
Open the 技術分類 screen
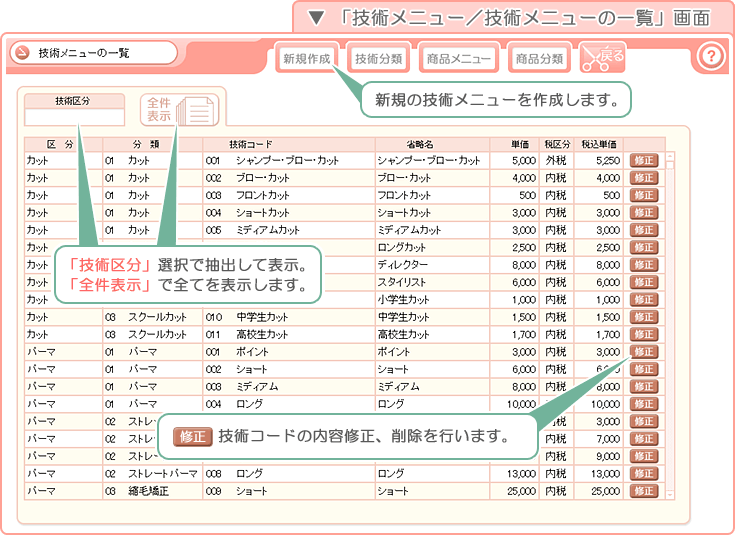coord(378,58)
